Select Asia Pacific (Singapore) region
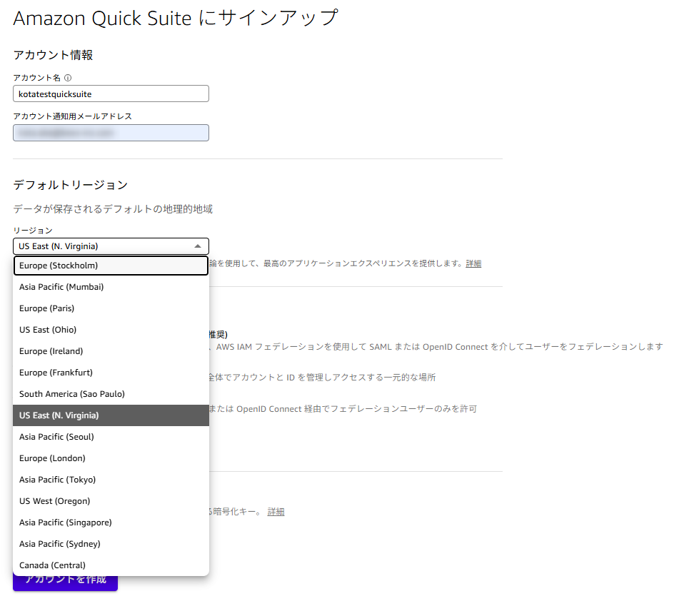The image size is (699, 616). click(x=111, y=522)
